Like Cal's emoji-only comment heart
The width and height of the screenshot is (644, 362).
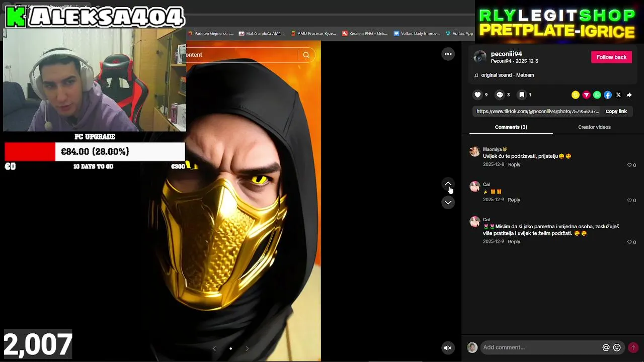[629, 200]
